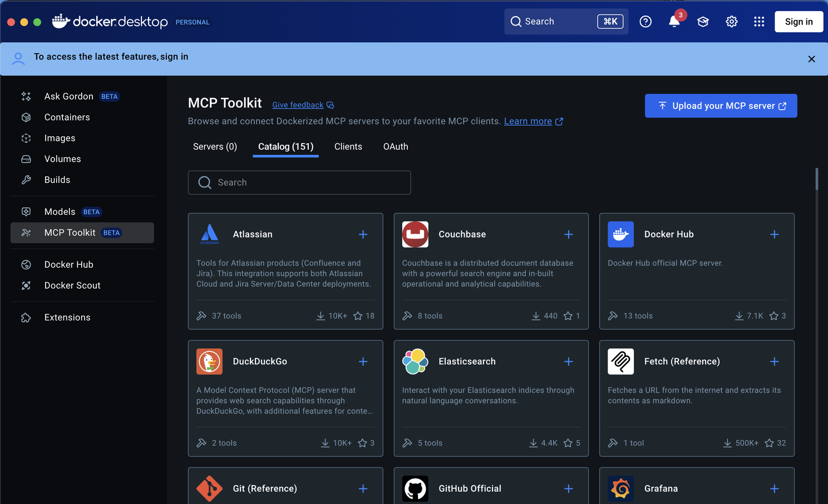The height and width of the screenshot is (504, 828).
Task: Click the header Search box
Action: (x=566, y=22)
